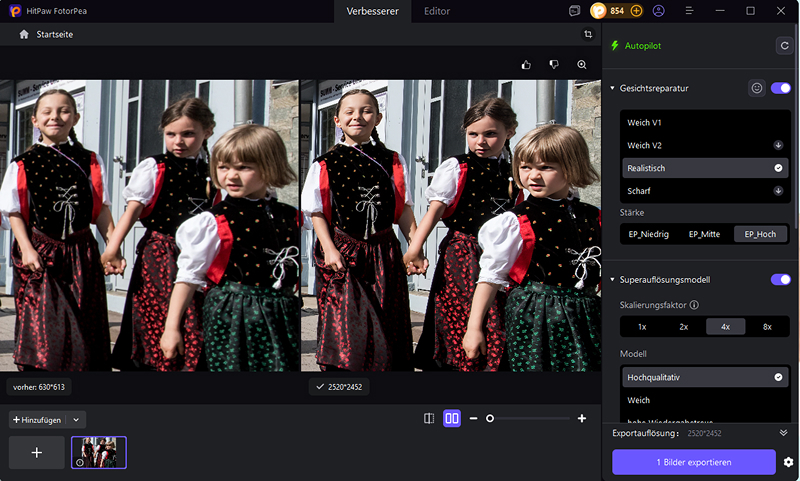800x481 pixels.
Task: Download the Scharf model
Action: pyautogui.click(x=778, y=191)
